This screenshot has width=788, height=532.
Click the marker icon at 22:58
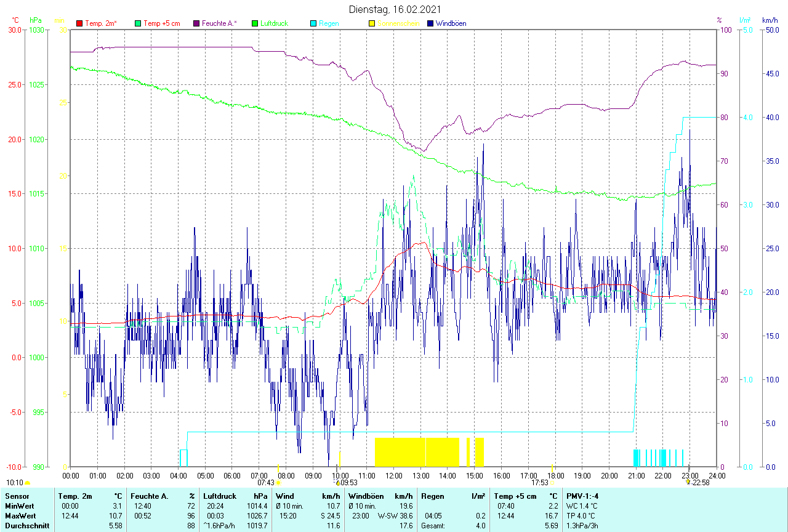(688, 482)
